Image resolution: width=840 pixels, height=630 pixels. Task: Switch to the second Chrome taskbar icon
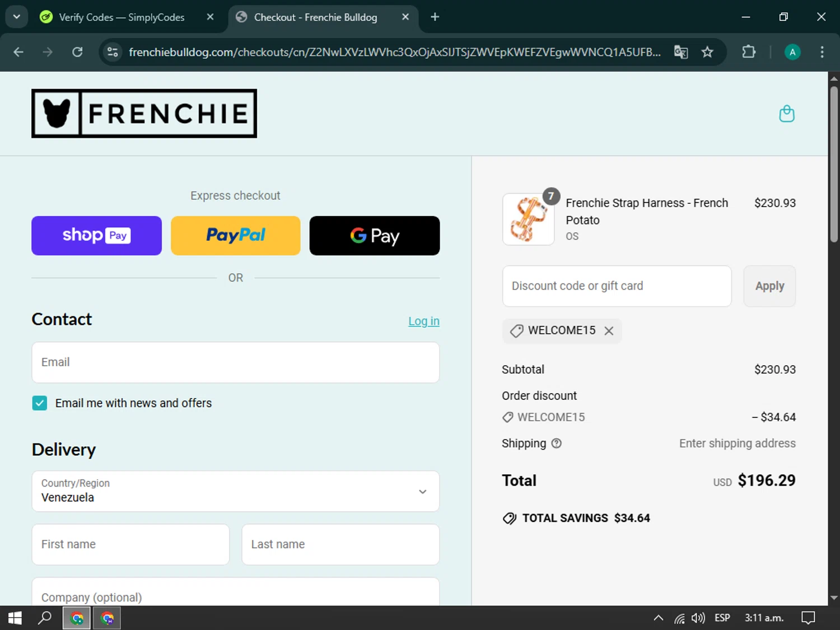(107, 618)
